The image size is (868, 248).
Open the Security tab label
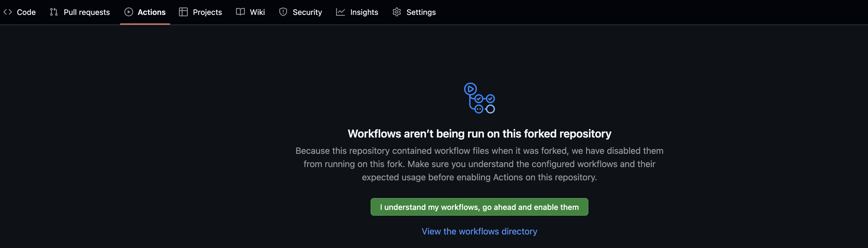point(307,12)
